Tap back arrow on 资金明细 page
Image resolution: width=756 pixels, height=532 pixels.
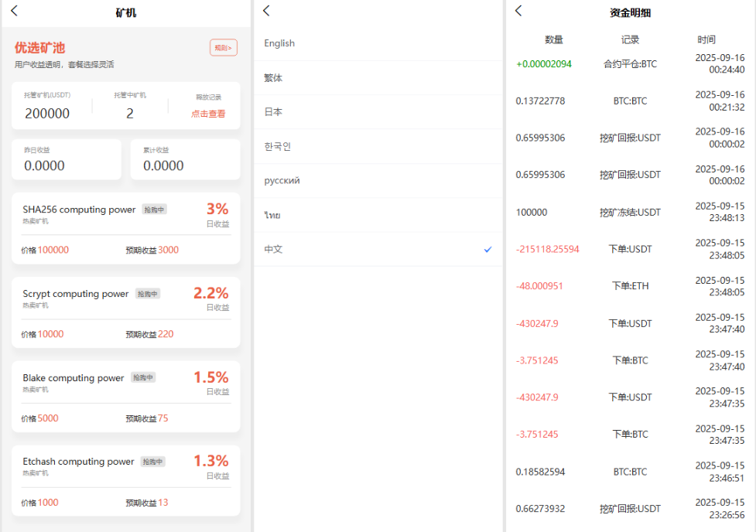click(518, 11)
